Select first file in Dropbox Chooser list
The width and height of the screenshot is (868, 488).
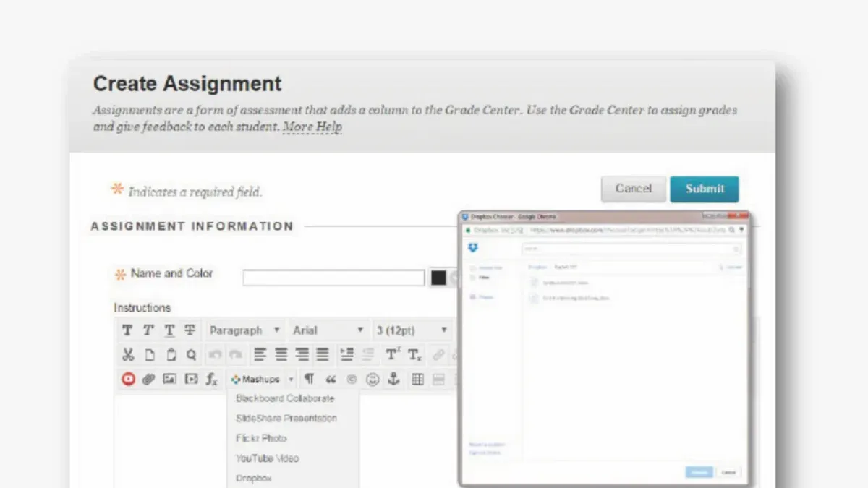(x=565, y=283)
